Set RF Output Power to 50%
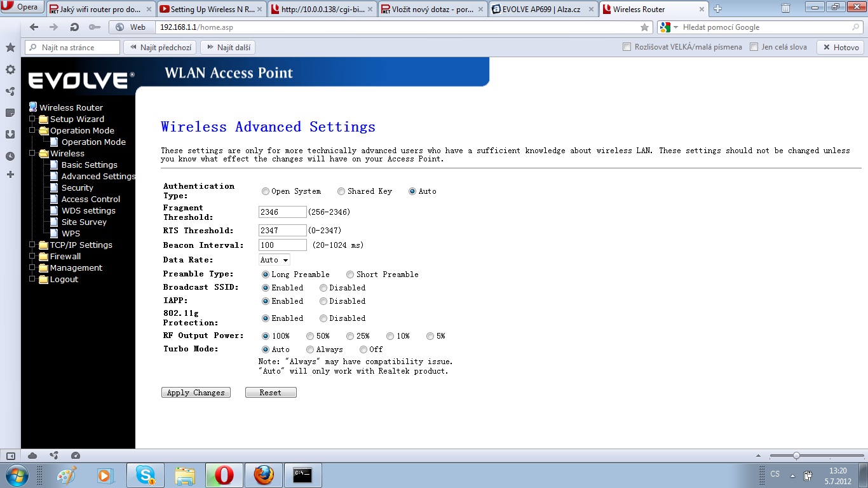 [310, 336]
